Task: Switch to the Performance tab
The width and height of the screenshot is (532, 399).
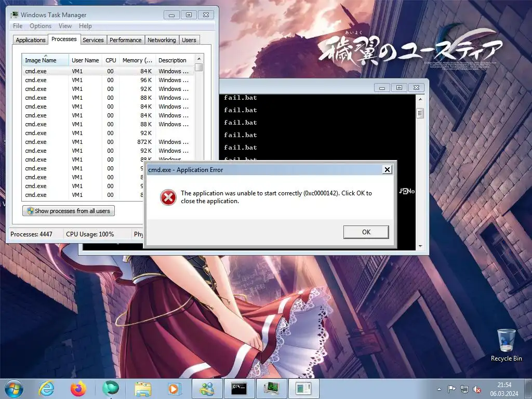Action: (126, 40)
